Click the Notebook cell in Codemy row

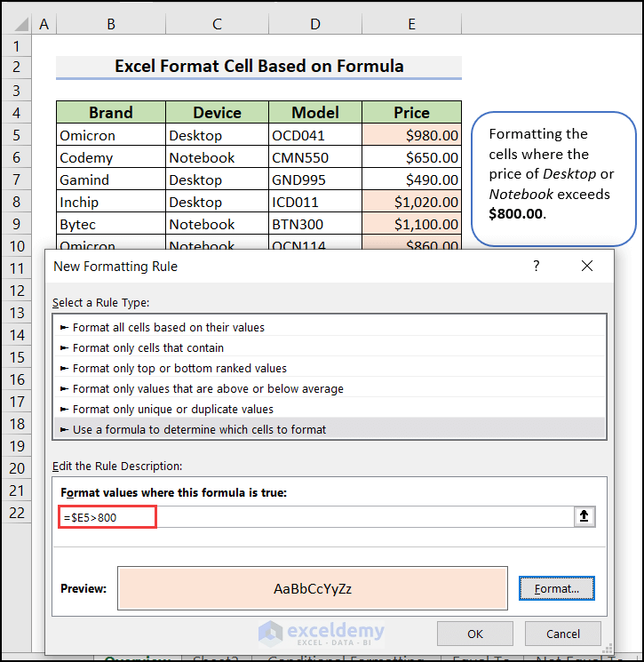tap(217, 157)
